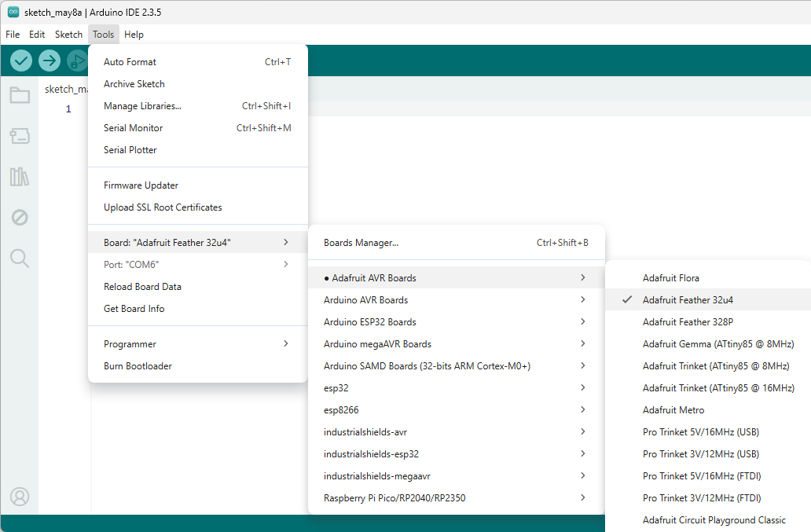Expand the Board: "Adafruit Feather 32u4" submenu

click(x=198, y=243)
